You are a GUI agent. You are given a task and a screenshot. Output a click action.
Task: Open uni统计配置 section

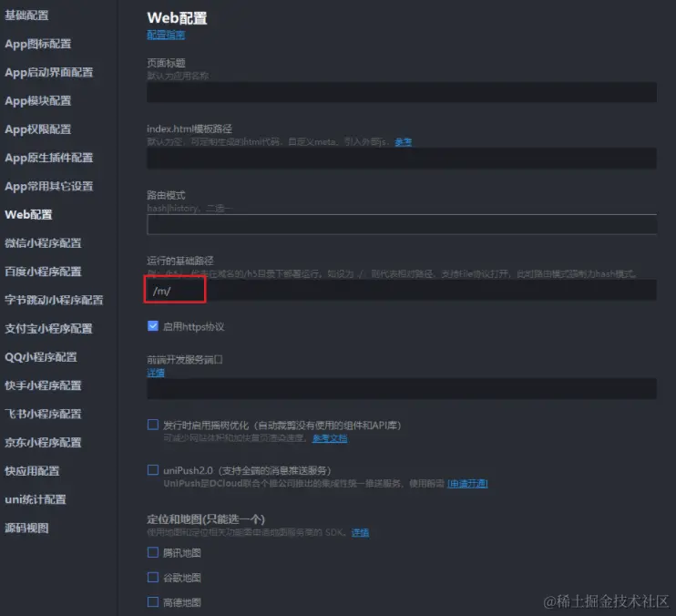tap(36, 499)
